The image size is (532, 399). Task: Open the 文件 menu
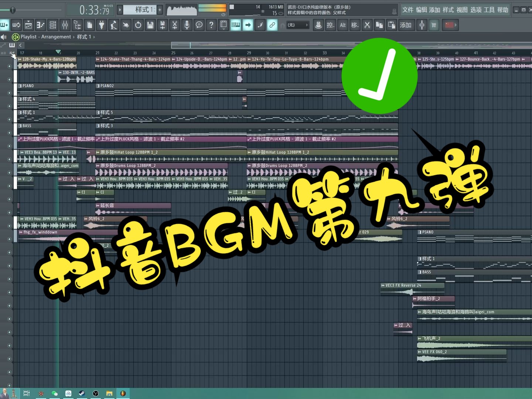click(408, 10)
